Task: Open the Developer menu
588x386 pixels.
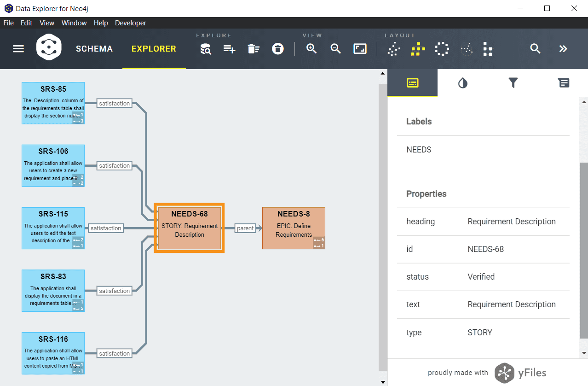Action: point(131,23)
